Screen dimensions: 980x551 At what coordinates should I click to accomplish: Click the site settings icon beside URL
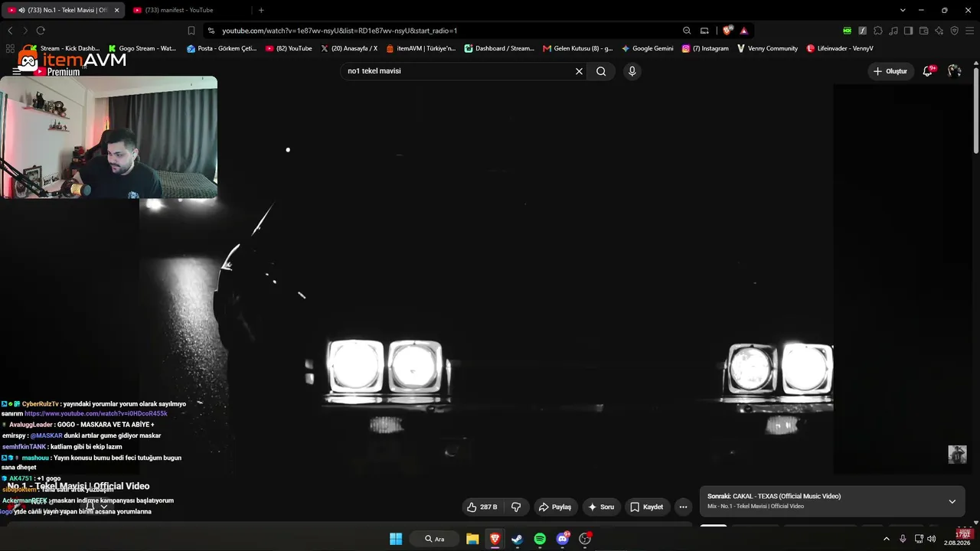click(x=211, y=31)
